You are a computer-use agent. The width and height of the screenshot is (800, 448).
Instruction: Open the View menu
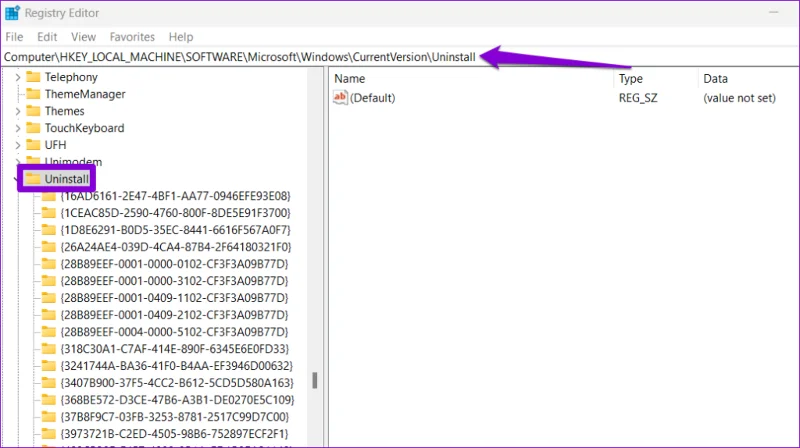[x=83, y=37]
